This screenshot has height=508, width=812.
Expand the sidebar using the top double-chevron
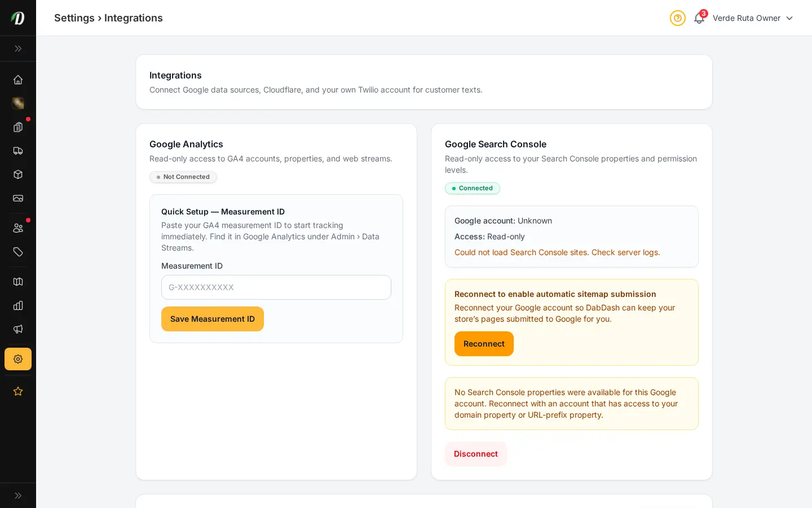point(18,49)
